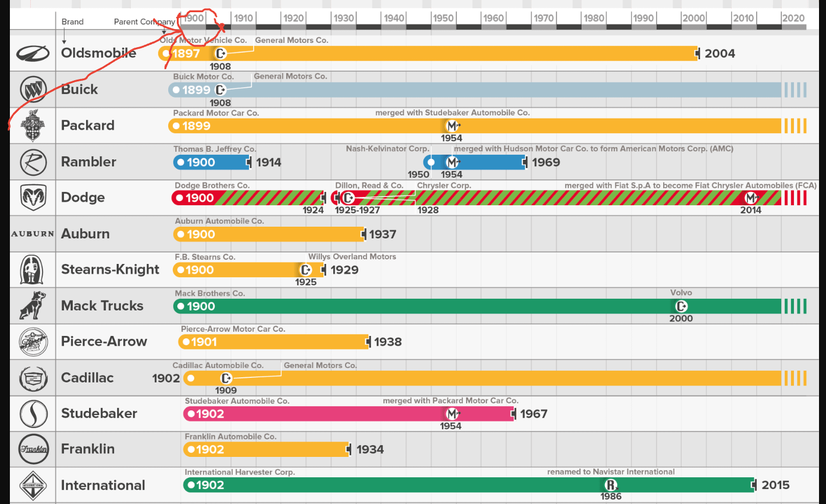Click the International Harvester Corp. label
This screenshot has width=826, height=504.
pyautogui.click(x=240, y=472)
